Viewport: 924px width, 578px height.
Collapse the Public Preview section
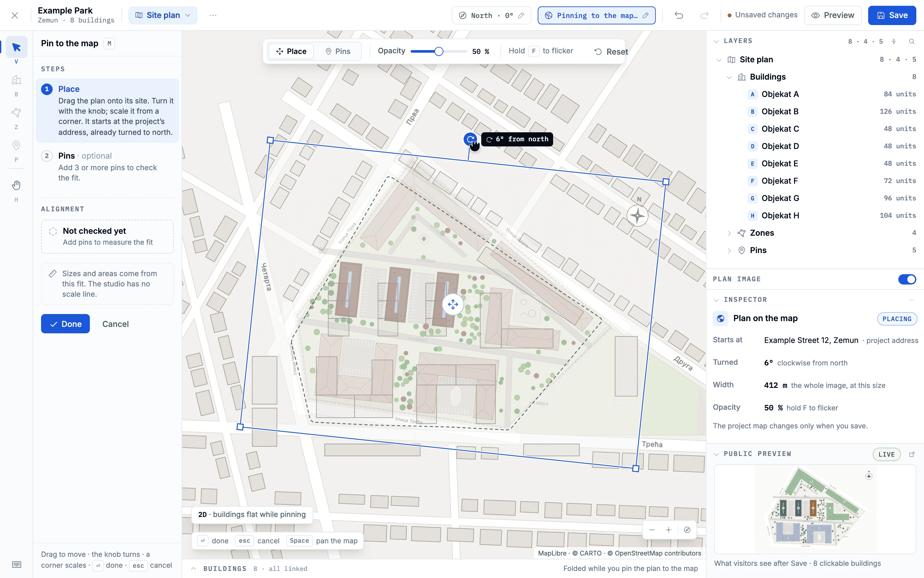click(716, 454)
